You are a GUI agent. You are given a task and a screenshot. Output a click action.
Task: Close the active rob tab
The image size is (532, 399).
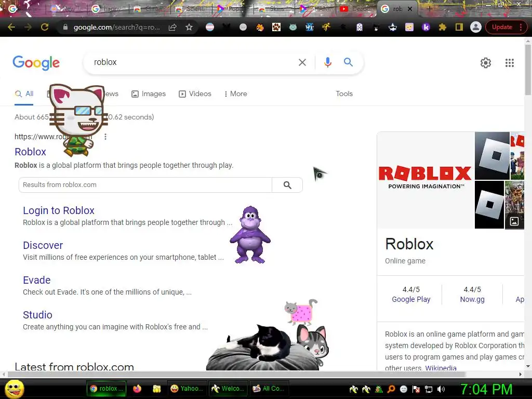pyautogui.click(x=410, y=9)
